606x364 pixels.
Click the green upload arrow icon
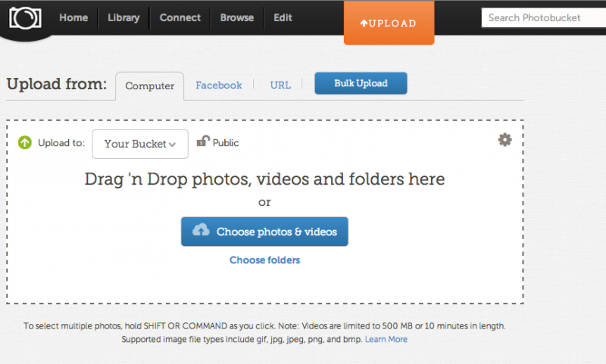[25, 142]
